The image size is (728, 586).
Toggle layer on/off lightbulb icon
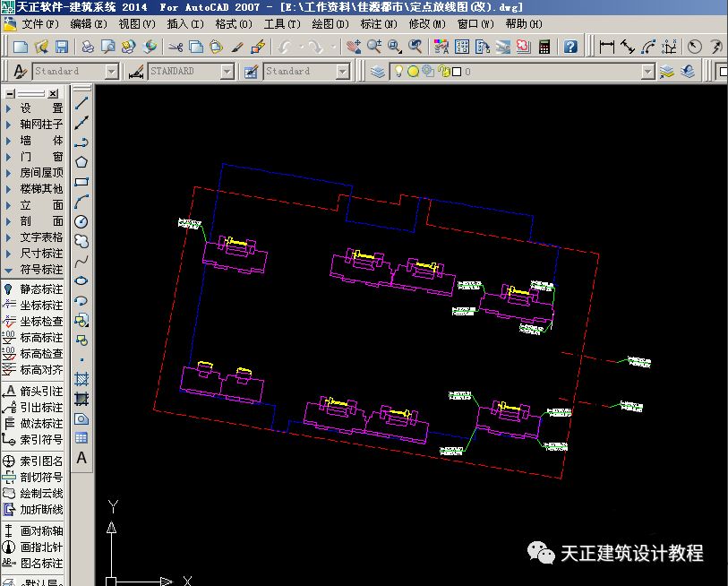(398, 71)
